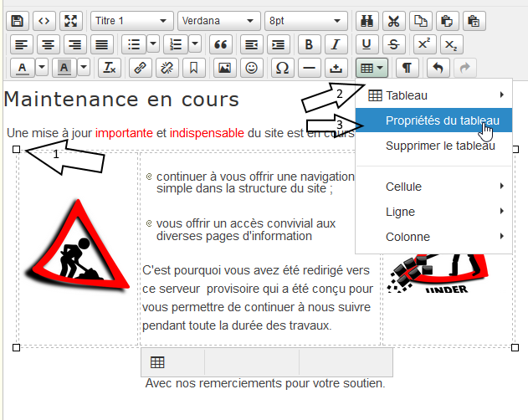The image size is (528, 420).
Task: Align text right
Action: pos(74,44)
